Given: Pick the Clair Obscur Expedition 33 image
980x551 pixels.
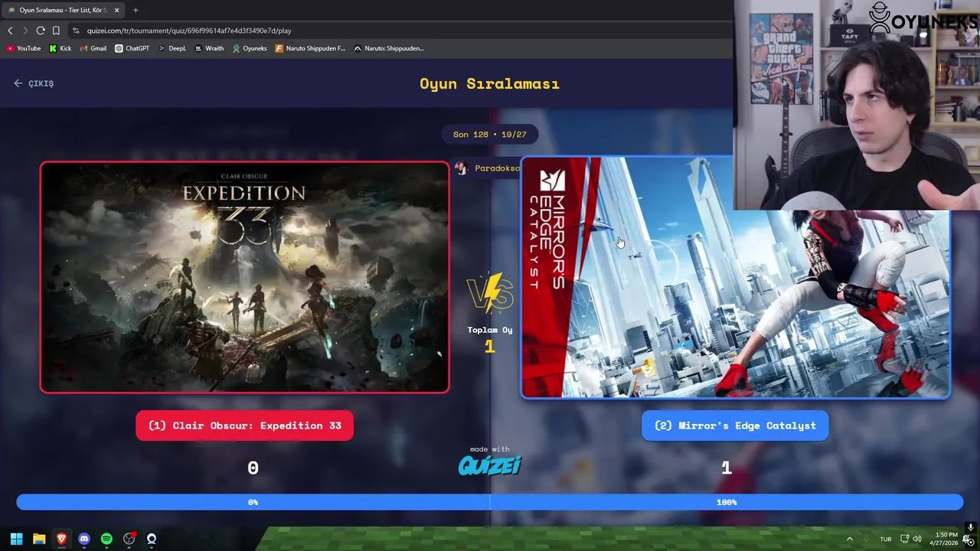Looking at the screenshot, I should pyautogui.click(x=245, y=277).
